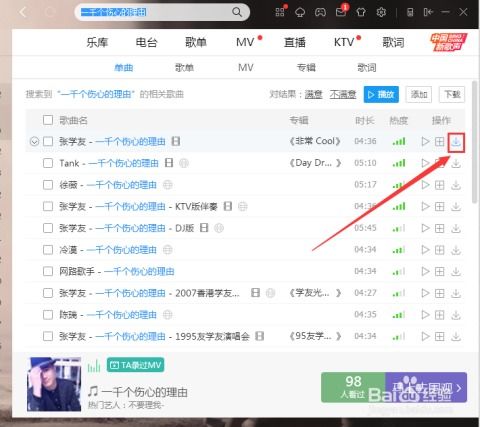This screenshot has width=480, height=427.
Task: Click the 下载 button
Action: click(452, 94)
